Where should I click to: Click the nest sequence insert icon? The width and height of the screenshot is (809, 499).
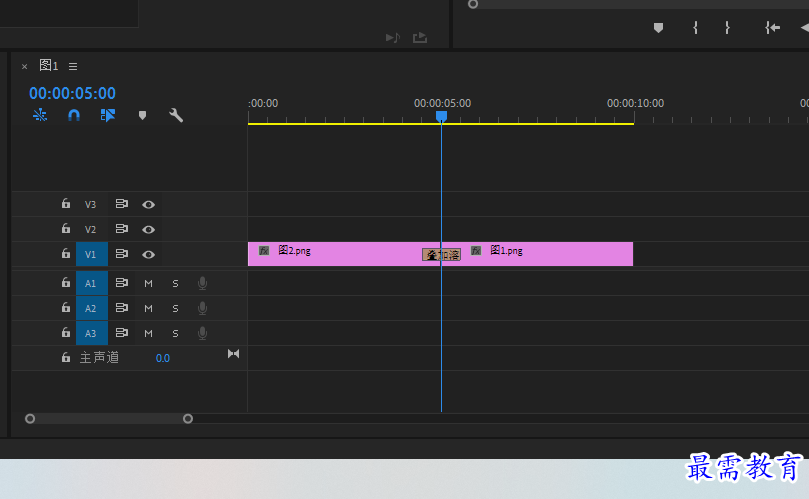pyautogui.click(x=40, y=115)
